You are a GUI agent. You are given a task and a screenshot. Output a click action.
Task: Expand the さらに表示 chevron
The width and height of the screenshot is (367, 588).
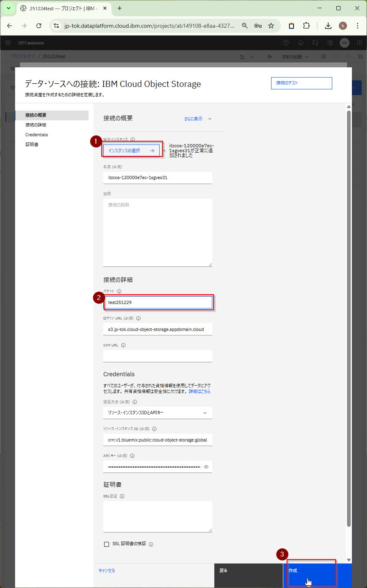pos(210,119)
